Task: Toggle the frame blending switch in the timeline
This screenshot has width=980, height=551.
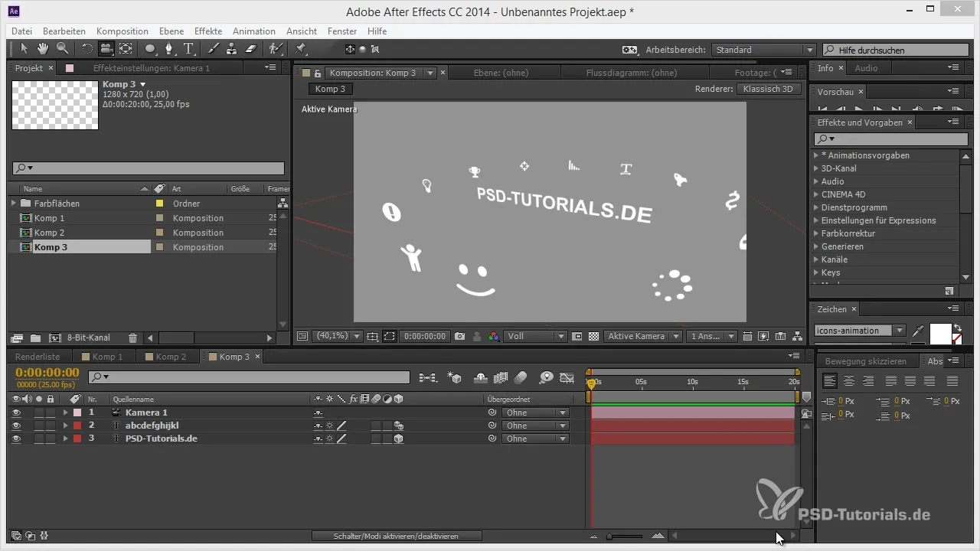Action: (x=501, y=377)
